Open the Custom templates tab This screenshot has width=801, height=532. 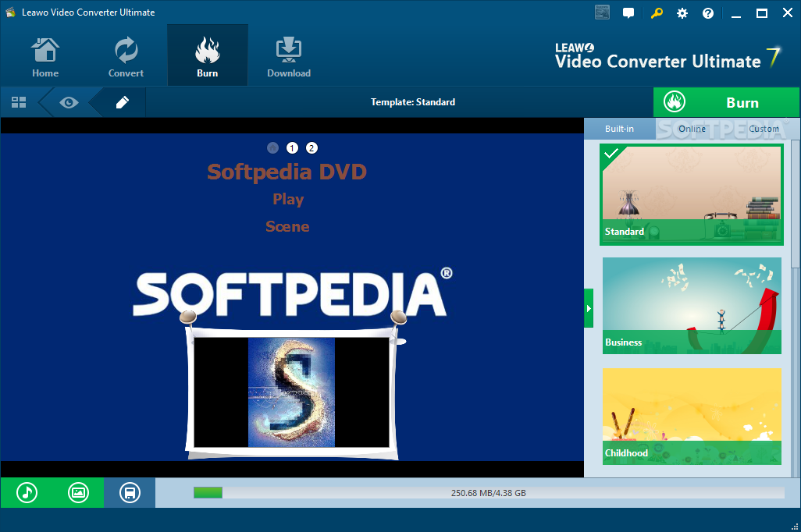pos(764,129)
